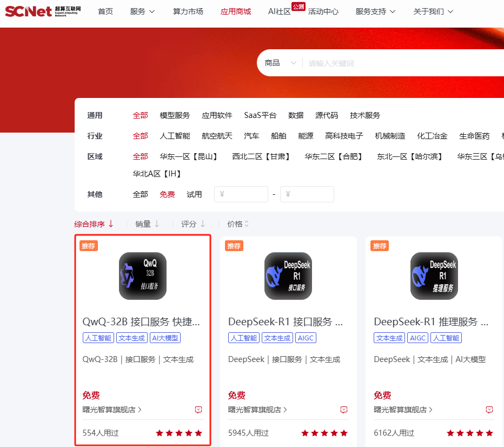Screen dimensions: 504x447
Task: Click chat icon on QwQ-32B card
Action: point(198,410)
